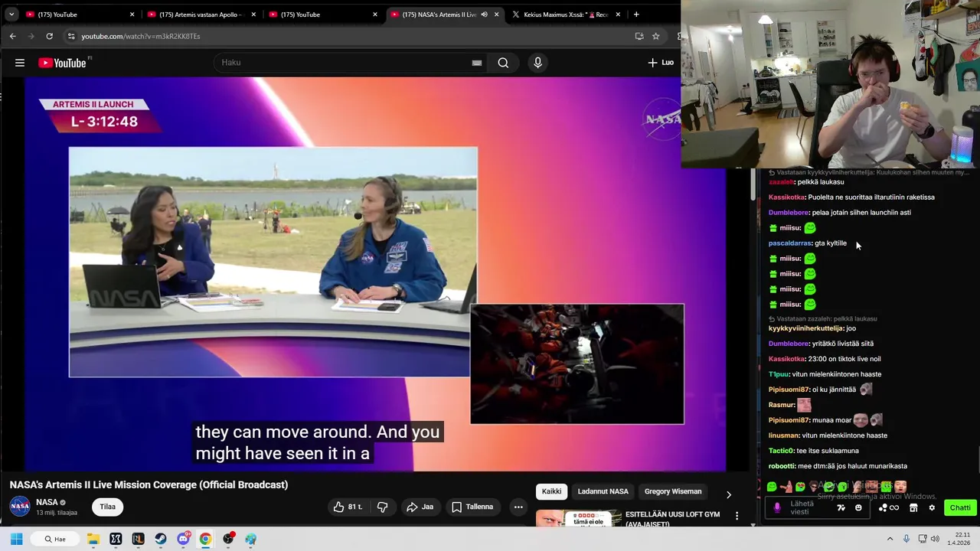The height and width of the screenshot is (551, 980).
Task: Open the YouTube hamburger guide menu
Action: pos(20,63)
